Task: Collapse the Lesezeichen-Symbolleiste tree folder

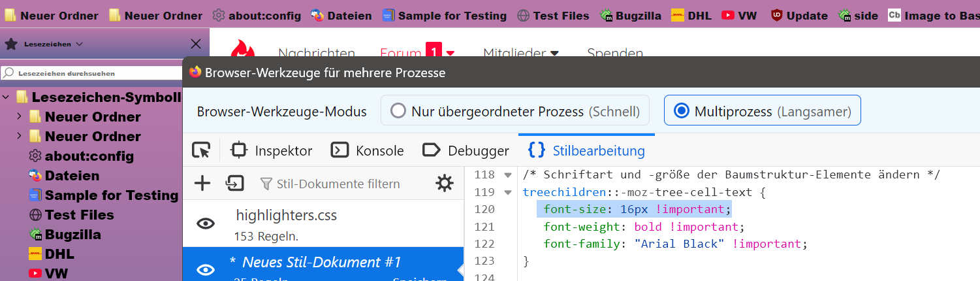Action: tap(6, 97)
